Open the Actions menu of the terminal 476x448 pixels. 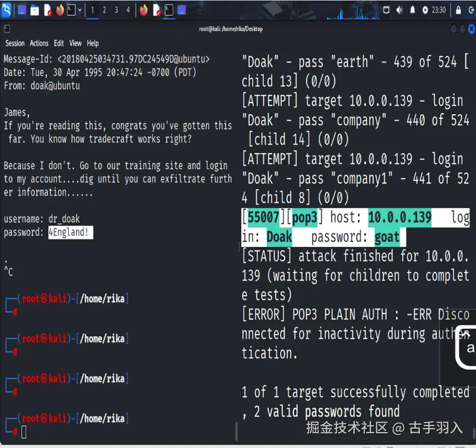39,43
